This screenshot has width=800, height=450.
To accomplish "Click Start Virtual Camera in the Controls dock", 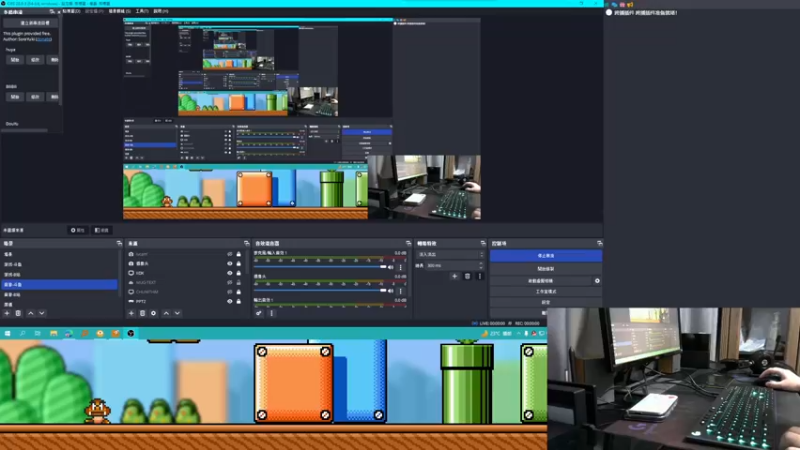I will click(x=541, y=281).
